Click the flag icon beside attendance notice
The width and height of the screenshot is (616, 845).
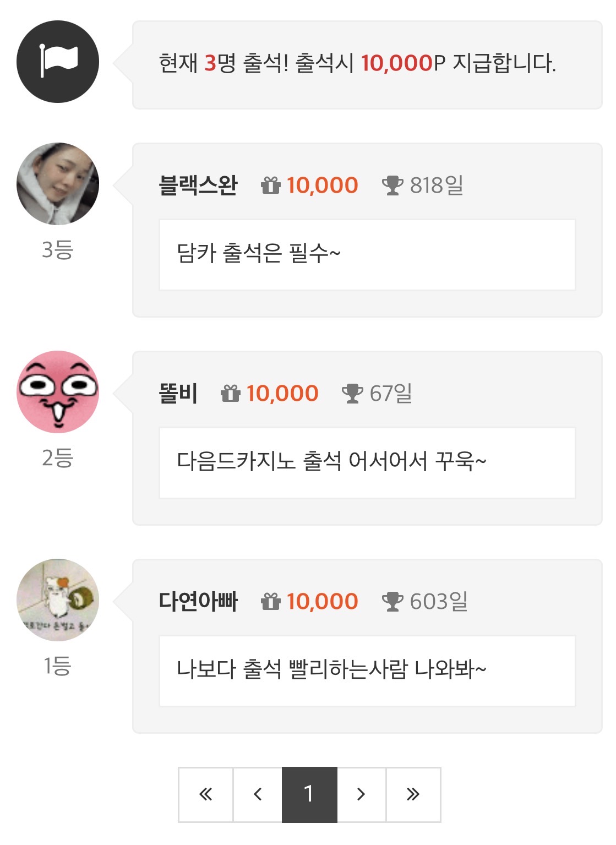coord(58,62)
